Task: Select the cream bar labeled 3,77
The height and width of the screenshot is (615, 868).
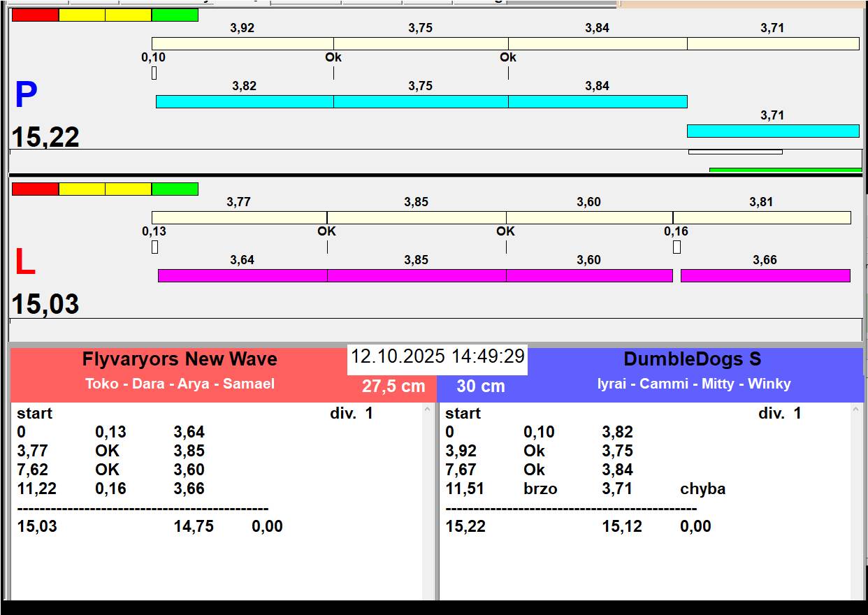Action: pyautogui.click(x=239, y=217)
